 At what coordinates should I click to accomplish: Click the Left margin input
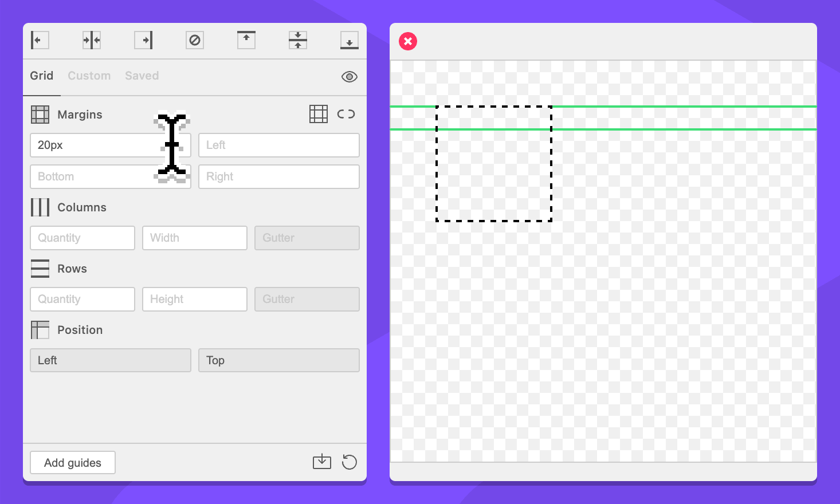point(279,145)
